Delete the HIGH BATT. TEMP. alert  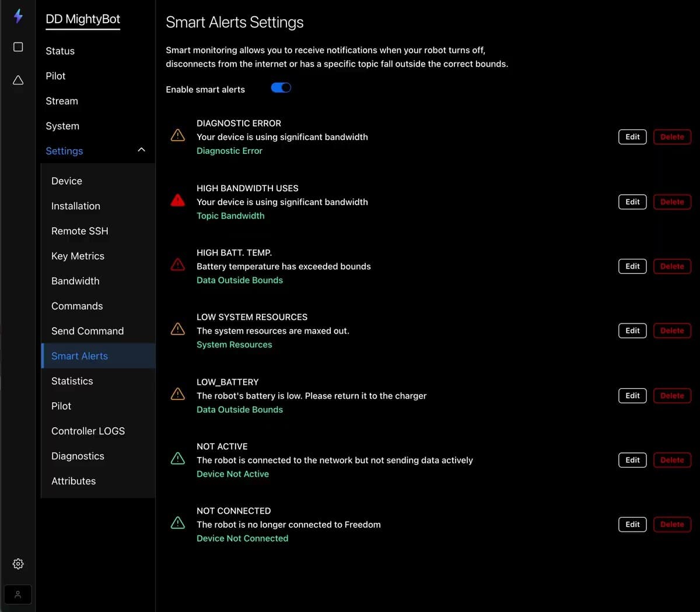672,266
